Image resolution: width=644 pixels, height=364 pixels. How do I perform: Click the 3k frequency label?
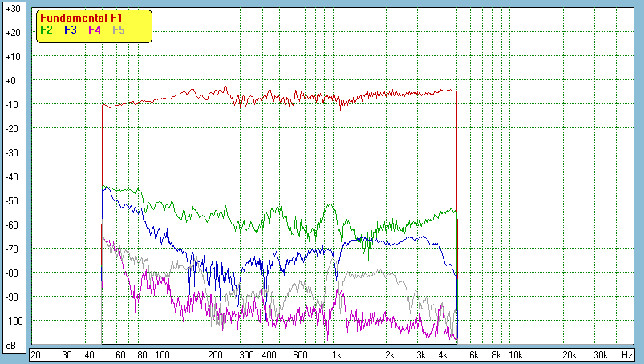click(x=421, y=355)
